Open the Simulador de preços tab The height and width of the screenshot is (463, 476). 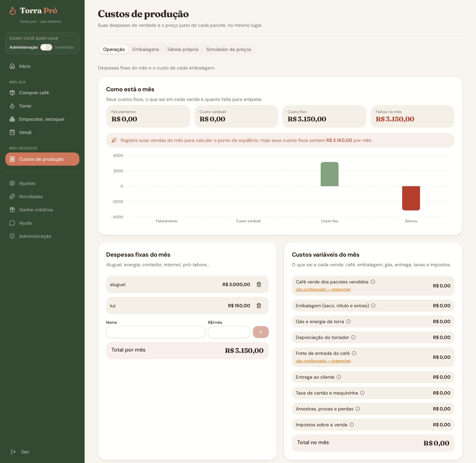click(x=228, y=49)
